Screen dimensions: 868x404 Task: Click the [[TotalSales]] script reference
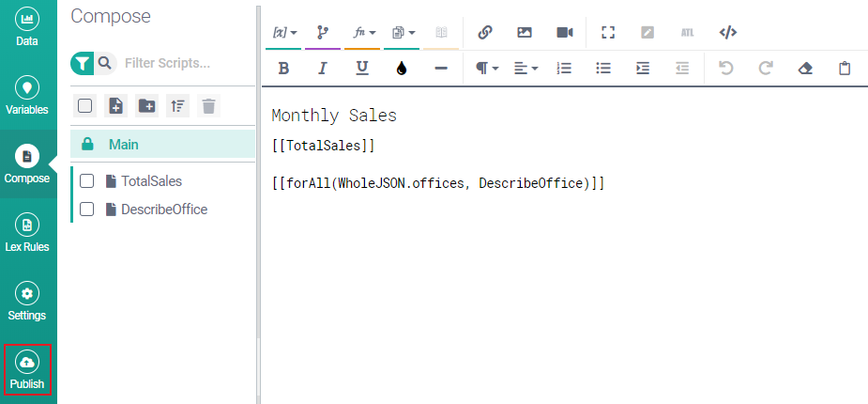324,146
